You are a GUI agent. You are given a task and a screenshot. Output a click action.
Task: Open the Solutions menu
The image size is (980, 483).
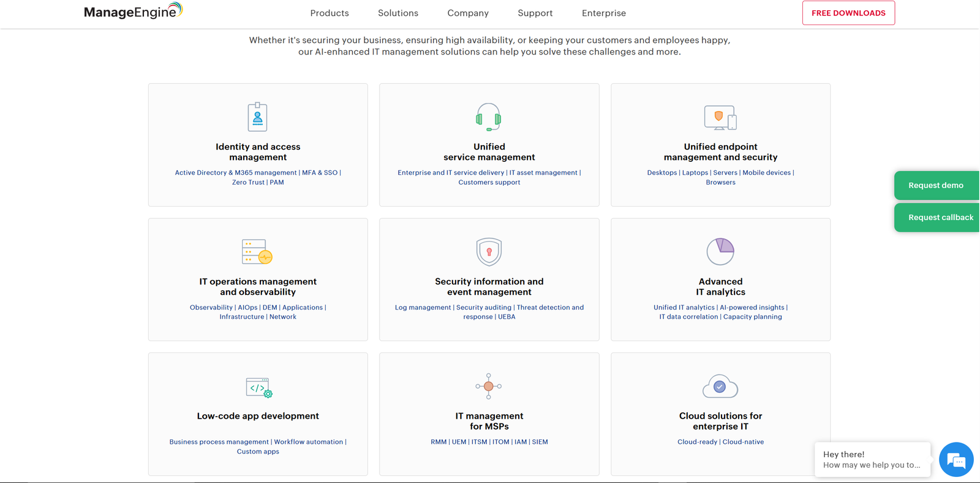point(398,13)
